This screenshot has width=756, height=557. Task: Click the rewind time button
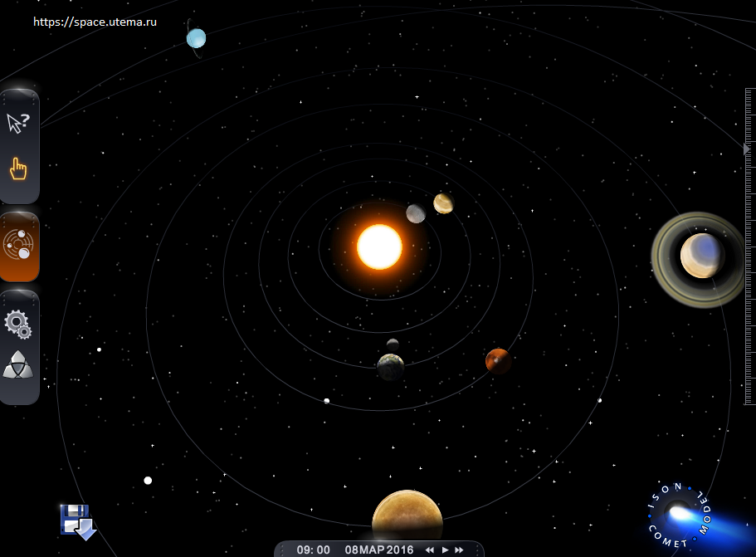(430, 550)
